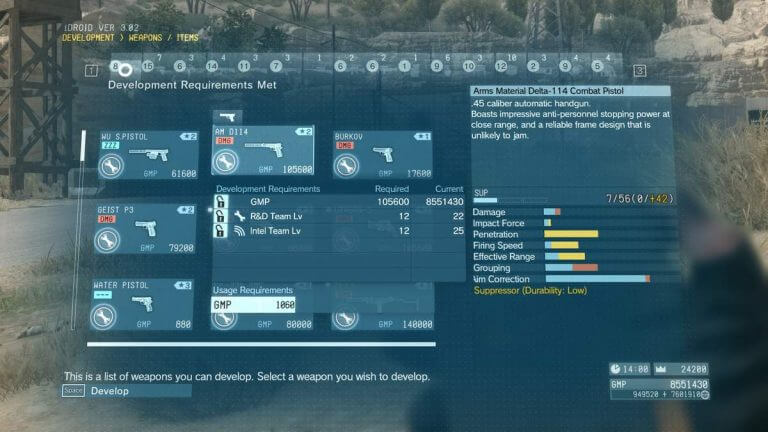Click the lock icon on Intel Team Lv row

click(x=220, y=231)
